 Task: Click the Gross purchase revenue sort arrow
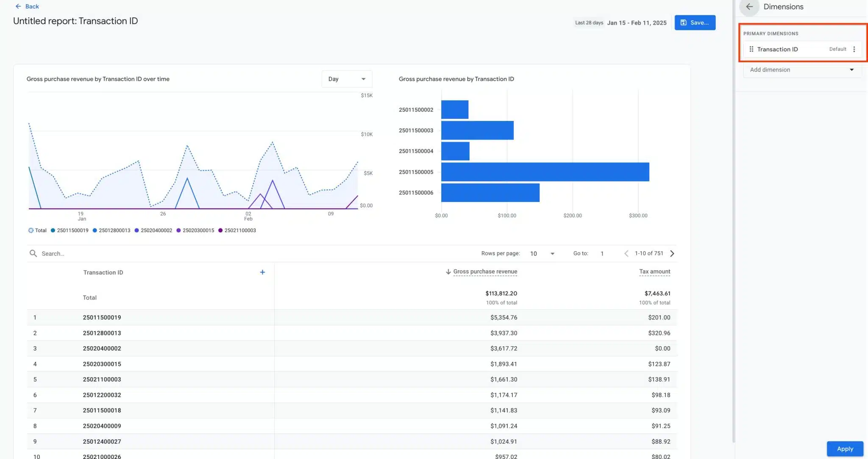click(448, 271)
